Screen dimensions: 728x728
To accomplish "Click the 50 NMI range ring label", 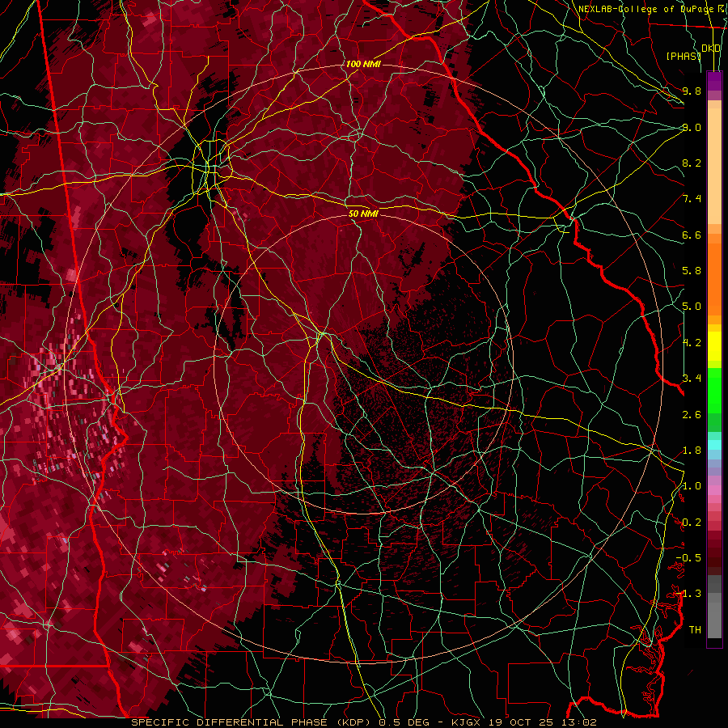I will pos(363,214).
